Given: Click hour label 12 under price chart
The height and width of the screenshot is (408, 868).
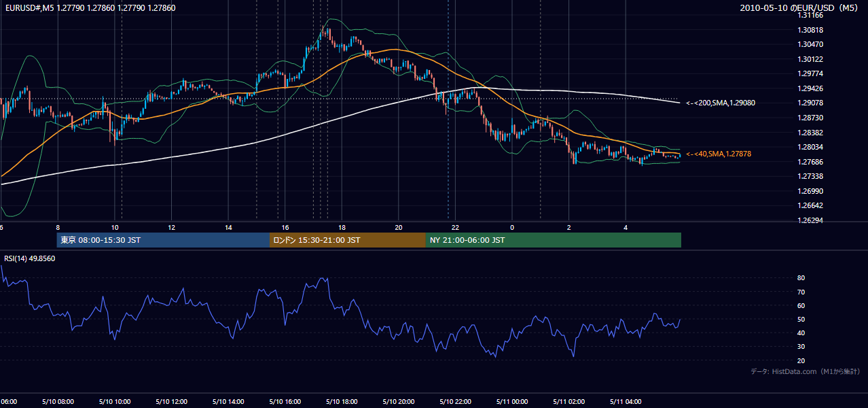Looking at the screenshot, I should pyautogui.click(x=171, y=227).
